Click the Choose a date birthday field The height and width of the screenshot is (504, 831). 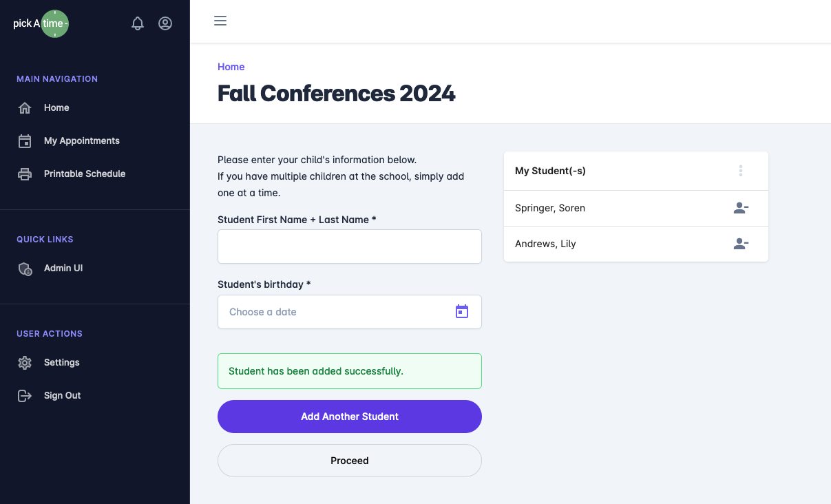(x=337, y=312)
